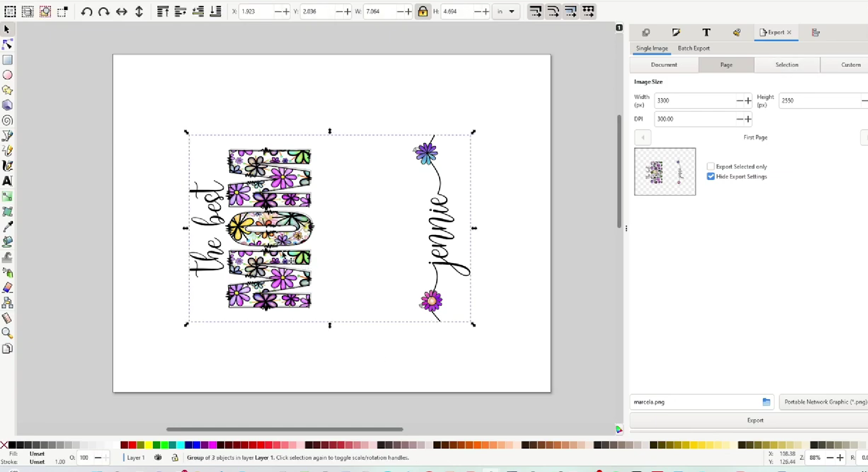Image resolution: width=868 pixels, height=472 pixels.
Task: Switch to Batch Export tab
Action: tap(693, 48)
